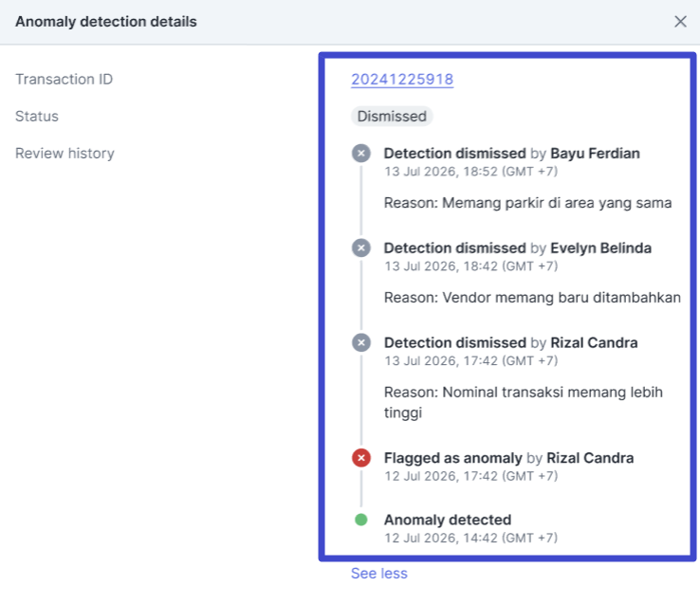Click the 13 Jul 2026, 18:52 timestamp

(470, 172)
